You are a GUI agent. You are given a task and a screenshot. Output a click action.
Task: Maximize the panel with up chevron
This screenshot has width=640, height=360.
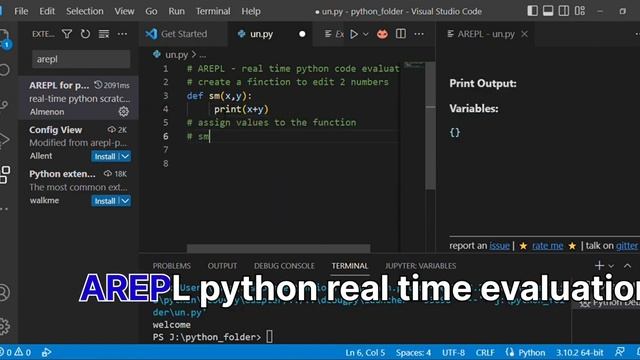click(x=627, y=266)
